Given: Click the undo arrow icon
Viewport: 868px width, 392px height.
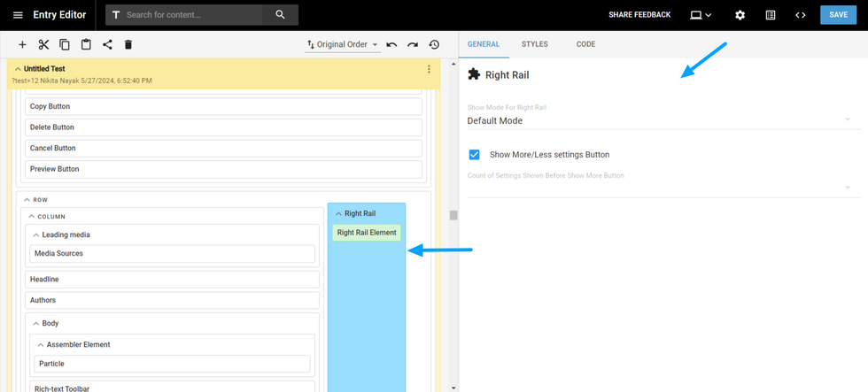Looking at the screenshot, I should pos(391,44).
